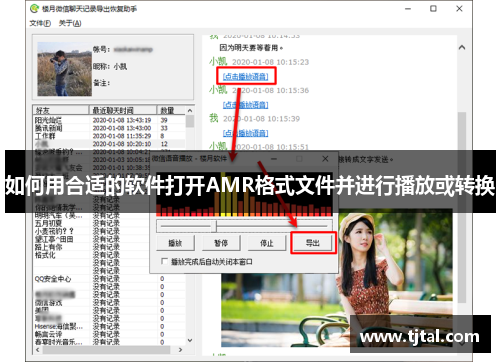Click the friend list vertical scrollbar thumb
500x362 pixels.
tap(190, 121)
